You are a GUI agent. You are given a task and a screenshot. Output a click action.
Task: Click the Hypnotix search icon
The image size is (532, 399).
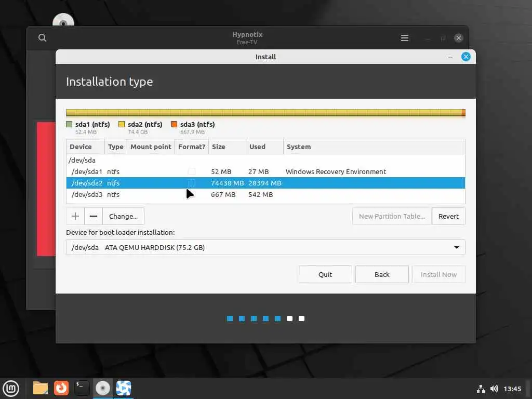[42, 37]
